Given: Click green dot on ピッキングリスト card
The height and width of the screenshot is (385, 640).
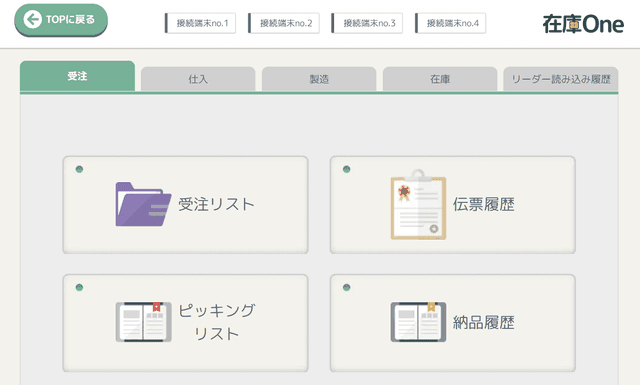Looking at the screenshot, I should (x=79, y=287).
